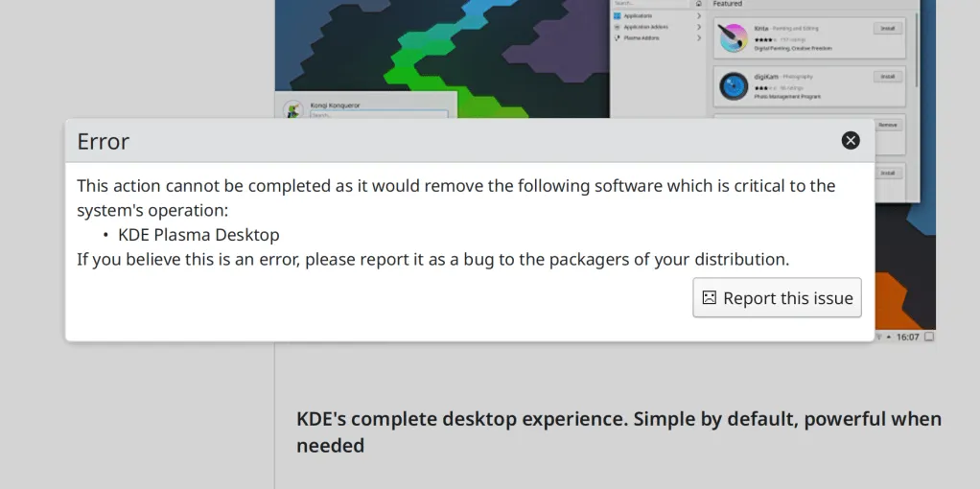Close the Error dialog
Viewport: 980px width, 489px height.
[850, 141]
